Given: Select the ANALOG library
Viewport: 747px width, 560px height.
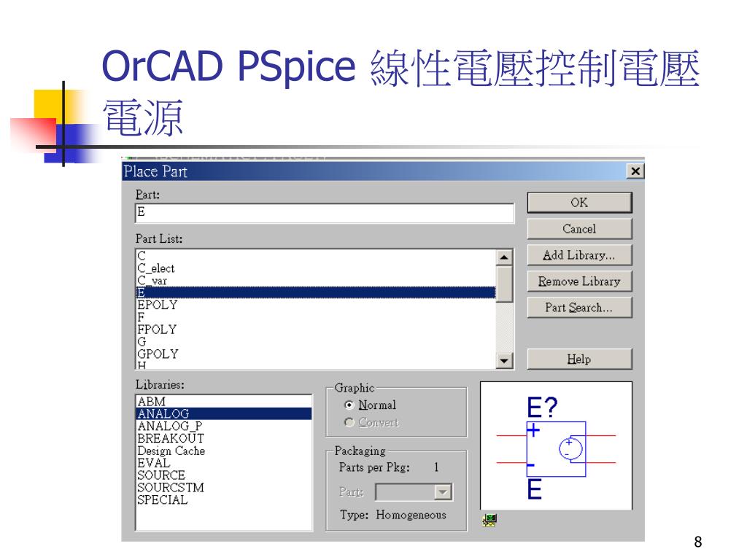Looking at the screenshot, I should coord(224,414).
